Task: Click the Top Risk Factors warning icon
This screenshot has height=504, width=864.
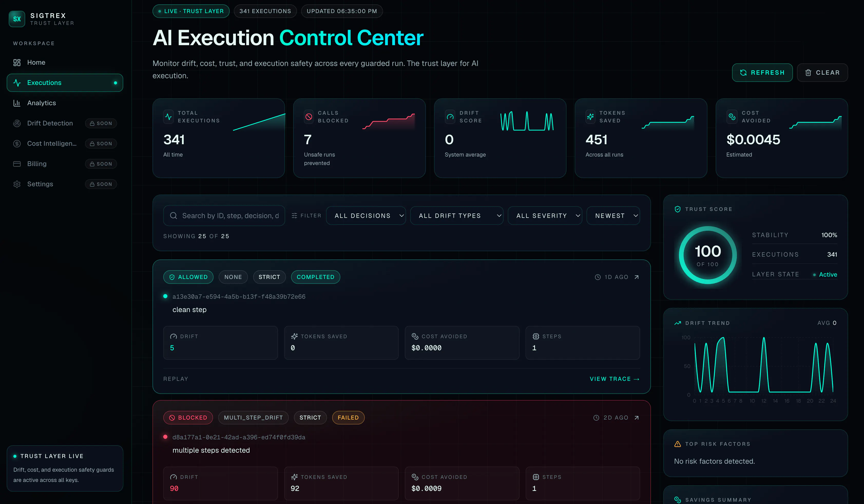Action: (677, 444)
